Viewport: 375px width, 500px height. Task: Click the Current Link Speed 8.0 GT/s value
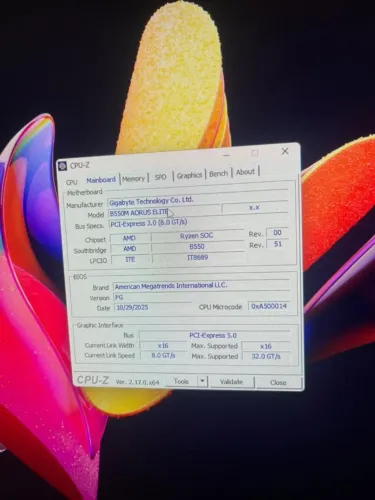(x=163, y=355)
